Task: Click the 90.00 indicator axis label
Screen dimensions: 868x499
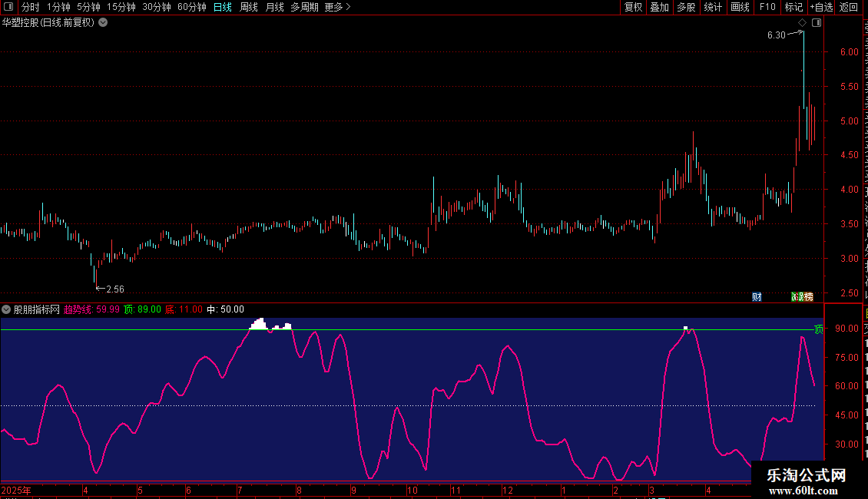Action: click(x=847, y=329)
